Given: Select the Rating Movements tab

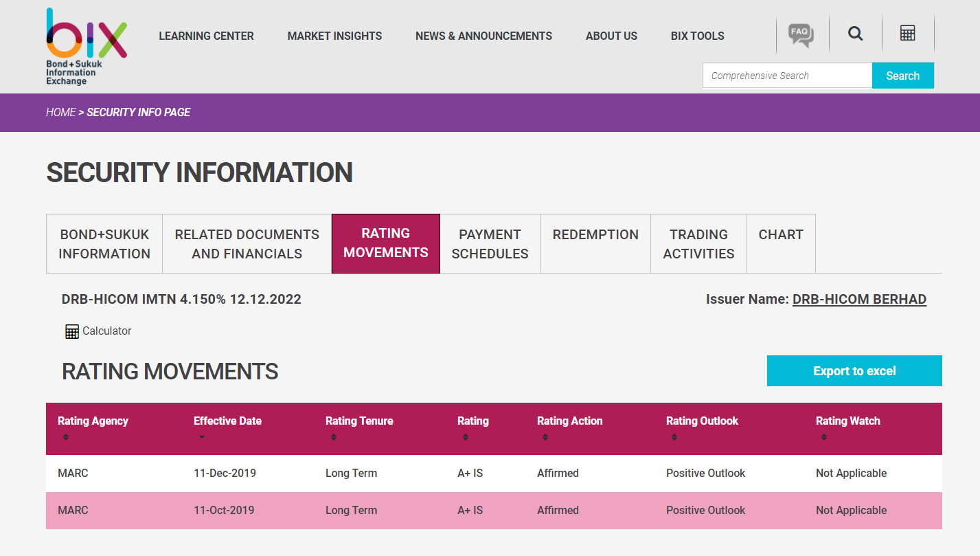Looking at the screenshot, I should click(x=386, y=243).
